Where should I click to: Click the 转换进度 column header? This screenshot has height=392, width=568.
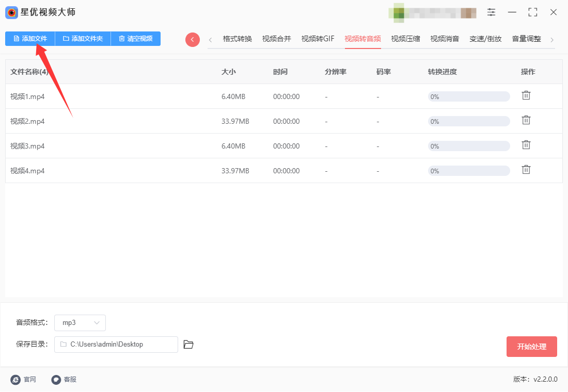pyautogui.click(x=443, y=72)
